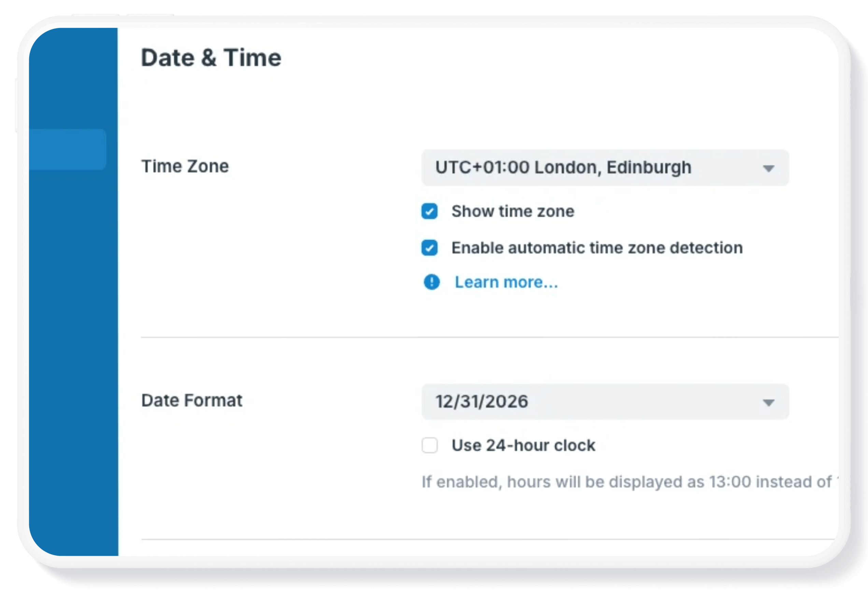Click the Enable automatic time zone detection label

click(597, 248)
